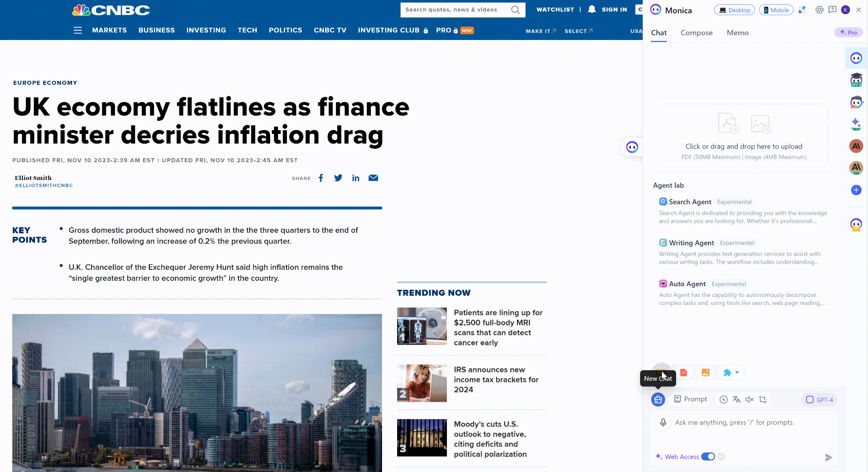Open the CNBC hamburger menu
This screenshot has height=472, width=868.
click(78, 30)
